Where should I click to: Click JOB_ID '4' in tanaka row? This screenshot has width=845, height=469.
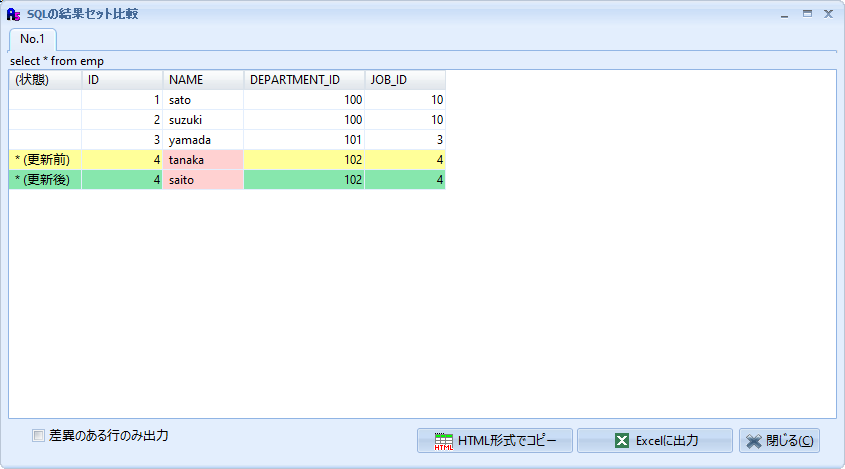[x=405, y=160]
